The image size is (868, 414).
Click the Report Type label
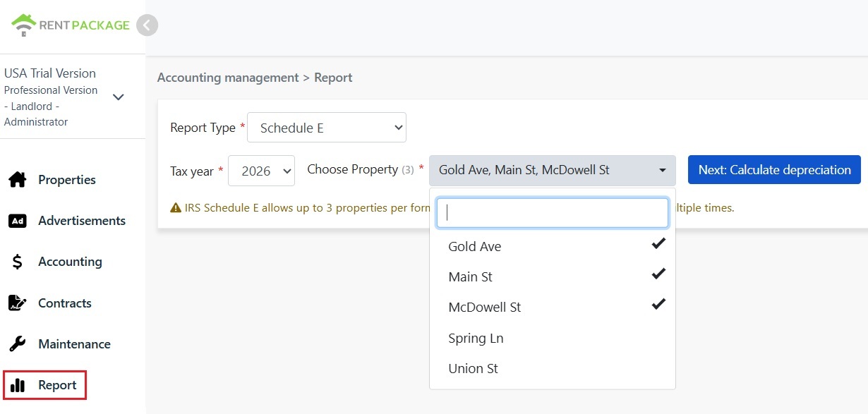203,128
